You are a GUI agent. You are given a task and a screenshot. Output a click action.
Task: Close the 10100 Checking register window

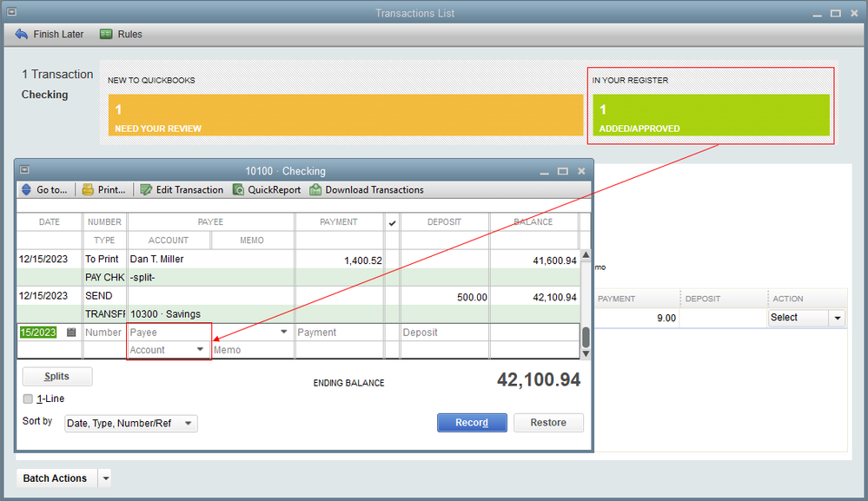[581, 171]
